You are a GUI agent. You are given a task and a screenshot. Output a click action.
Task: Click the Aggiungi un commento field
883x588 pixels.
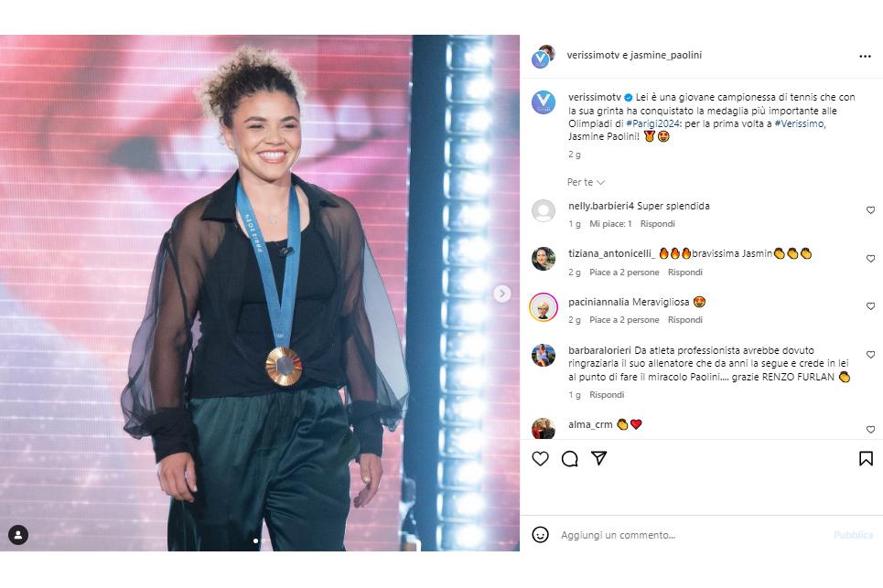[x=693, y=535]
